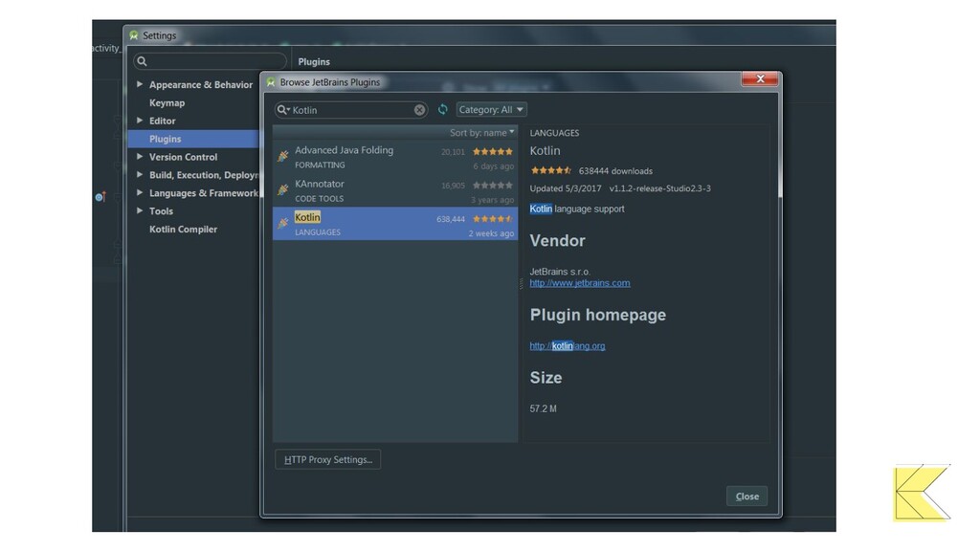Open the Tools settings page
The height and width of the screenshot is (551, 980).
click(x=161, y=211)
